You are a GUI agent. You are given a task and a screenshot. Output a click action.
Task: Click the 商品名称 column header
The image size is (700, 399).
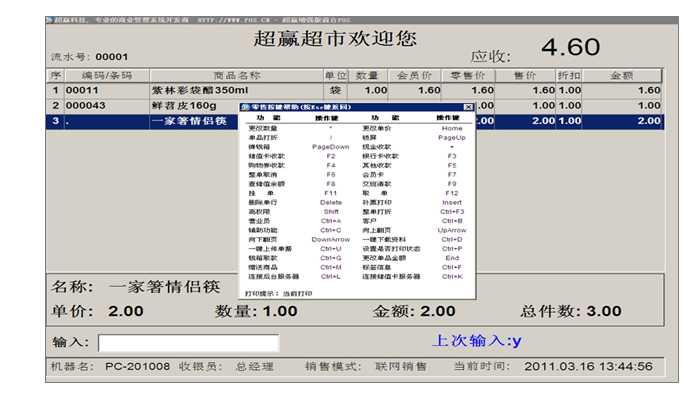[x=237, y=75]
